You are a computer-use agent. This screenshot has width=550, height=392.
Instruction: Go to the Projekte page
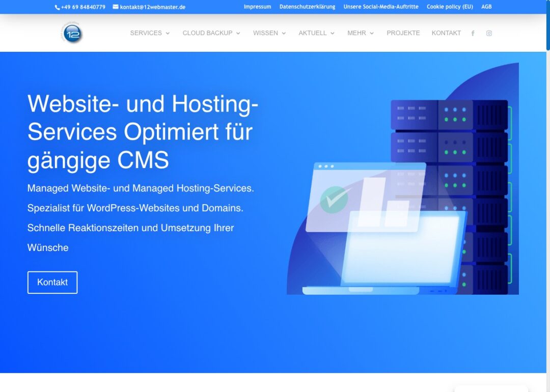[403, 33]
